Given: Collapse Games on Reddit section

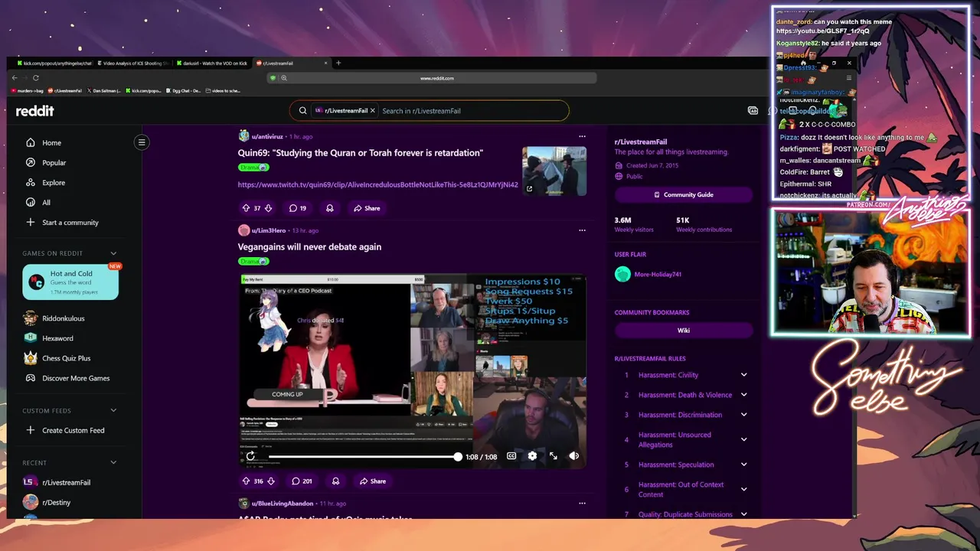Looking at the screenshot, I should coord(113,253).
